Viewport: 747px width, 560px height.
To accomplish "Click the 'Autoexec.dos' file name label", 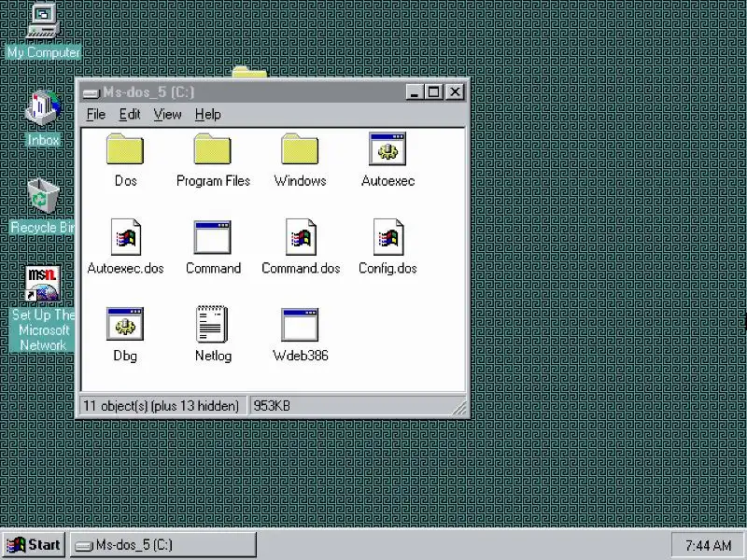I will pos(126,268).
